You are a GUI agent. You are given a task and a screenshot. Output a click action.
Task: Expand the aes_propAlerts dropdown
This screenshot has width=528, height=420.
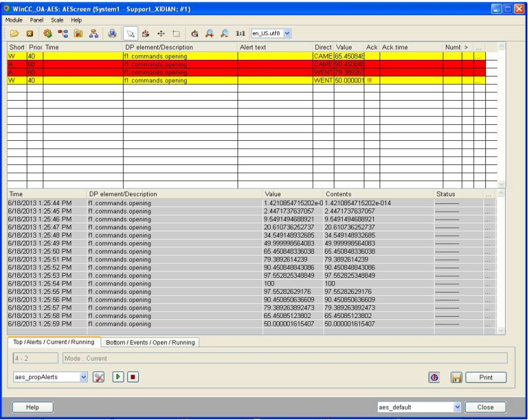click(x=83, y=377)
